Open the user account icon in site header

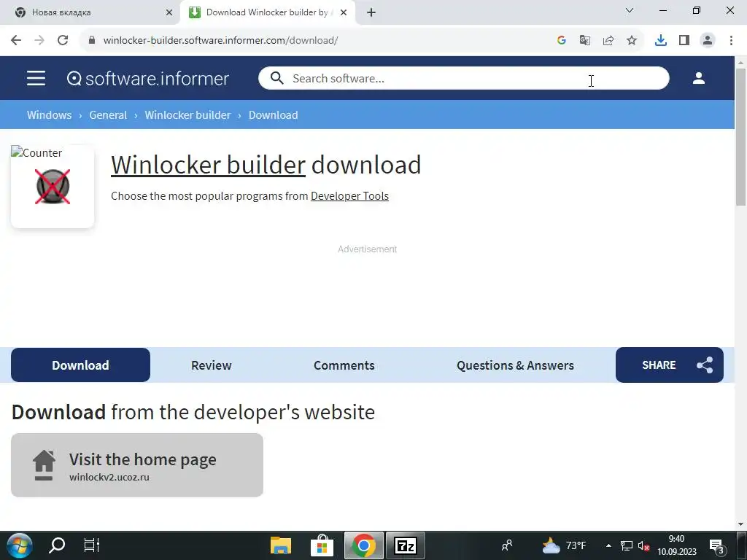[698, 78]
